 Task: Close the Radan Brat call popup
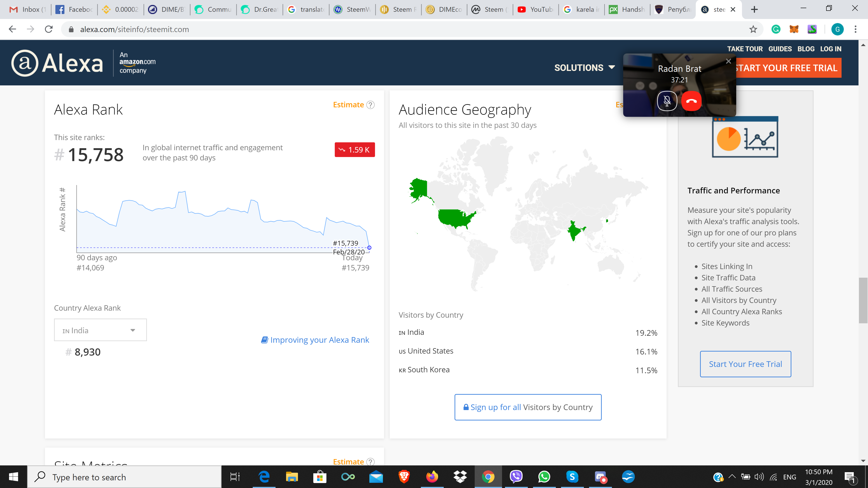728,61
